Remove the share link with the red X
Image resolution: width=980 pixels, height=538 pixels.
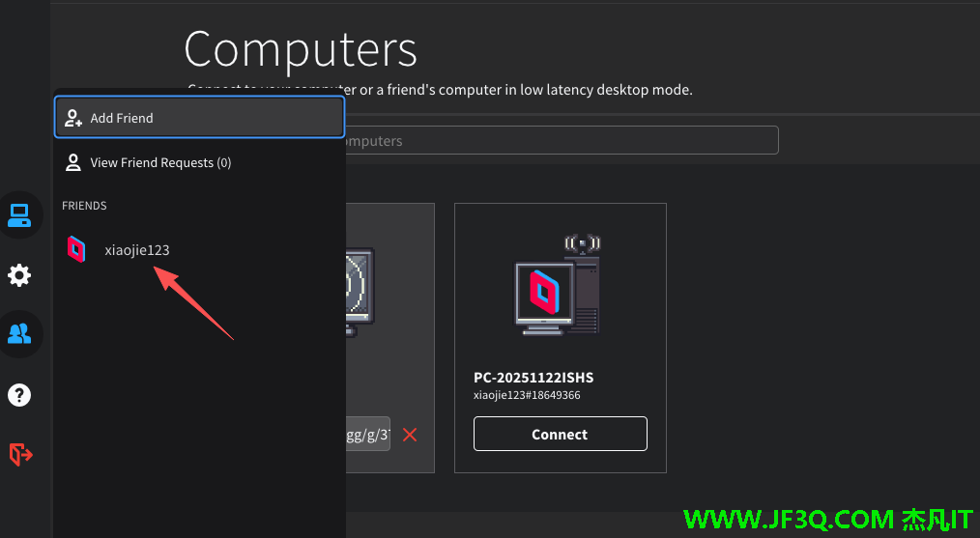pyautogui.click(x=410, y=435)
